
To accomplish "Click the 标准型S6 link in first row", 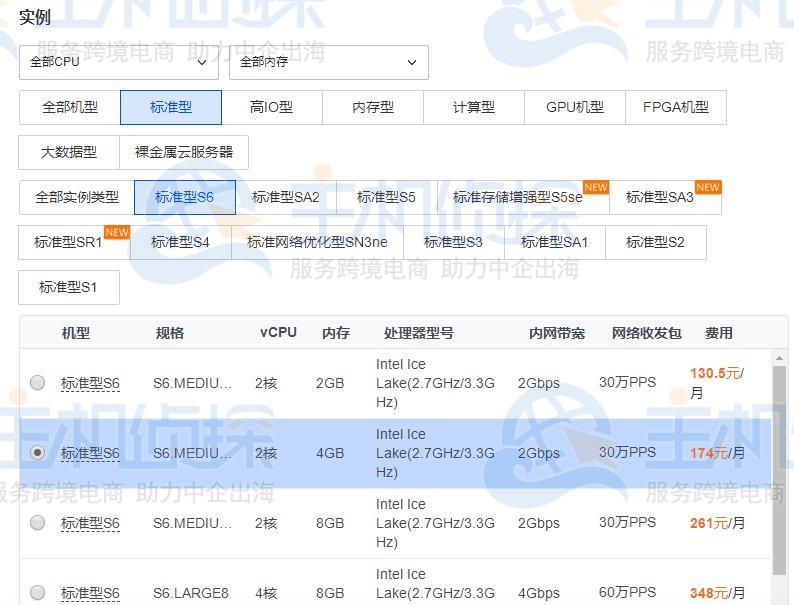I will pos(90,383).
